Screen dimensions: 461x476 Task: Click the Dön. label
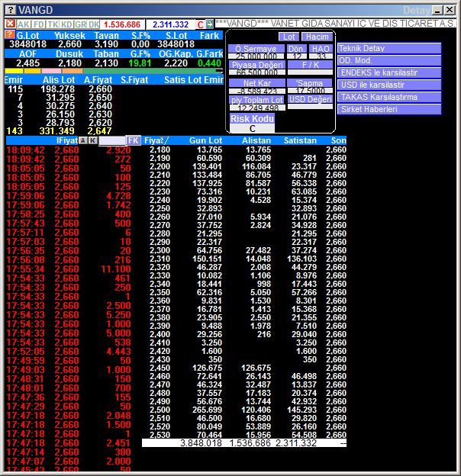point(296,49)
